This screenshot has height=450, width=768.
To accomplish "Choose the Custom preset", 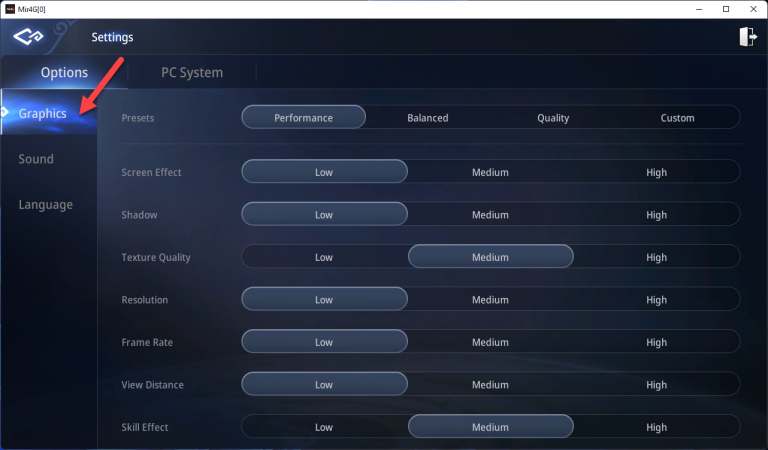I will click(677, 118).
